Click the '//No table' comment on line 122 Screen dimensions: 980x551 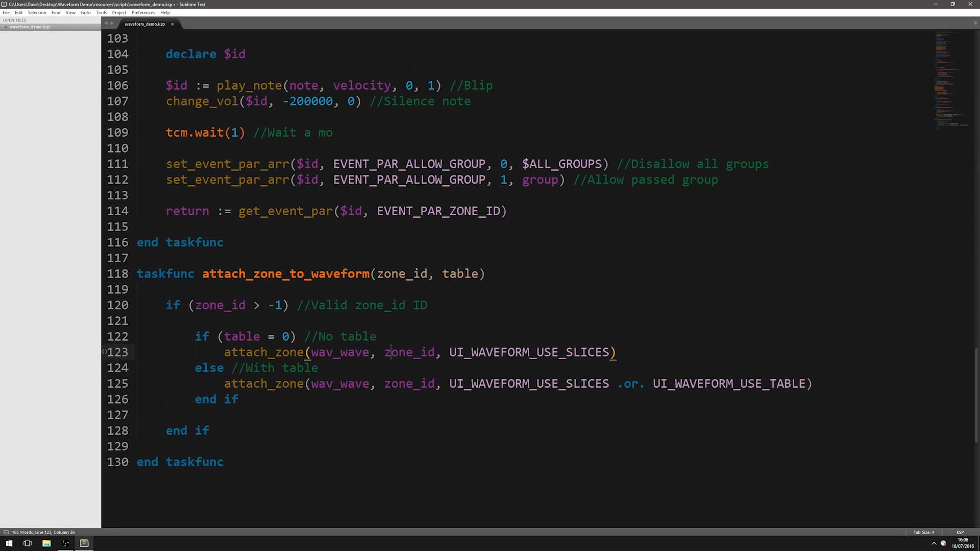pos(340,337)
